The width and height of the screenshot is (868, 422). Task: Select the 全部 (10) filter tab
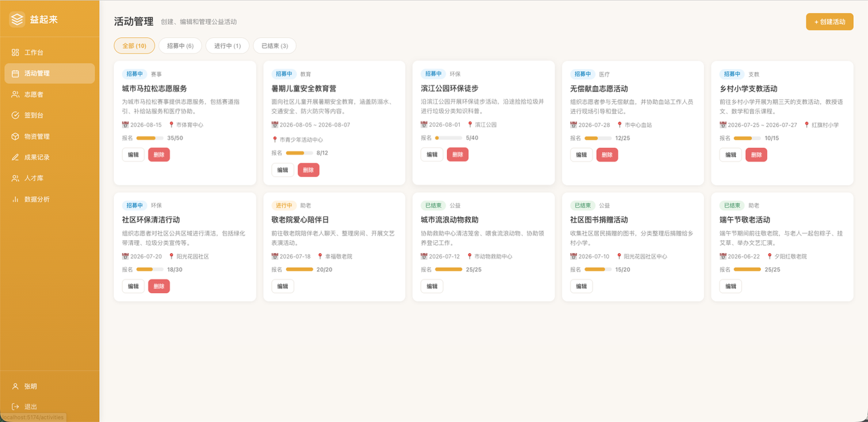click(x=134, y=46)
